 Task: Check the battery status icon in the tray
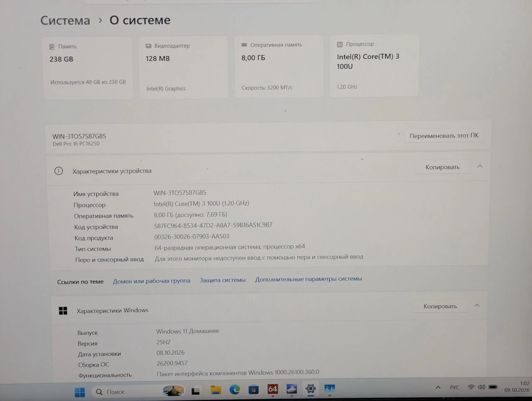point(493,387)
